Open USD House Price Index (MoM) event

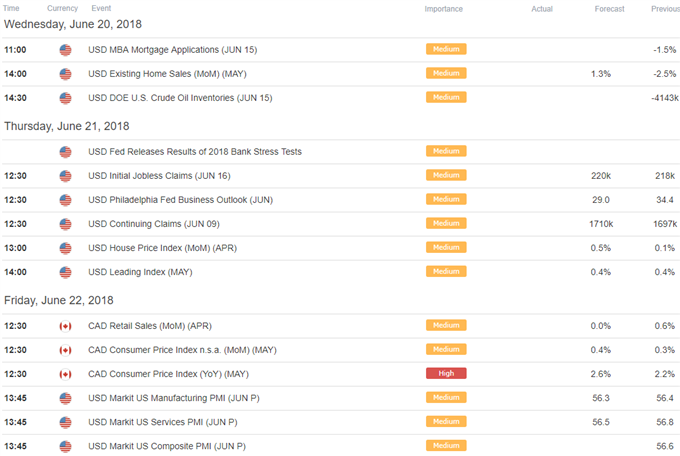pyautogui.click(x=163, y=248)
